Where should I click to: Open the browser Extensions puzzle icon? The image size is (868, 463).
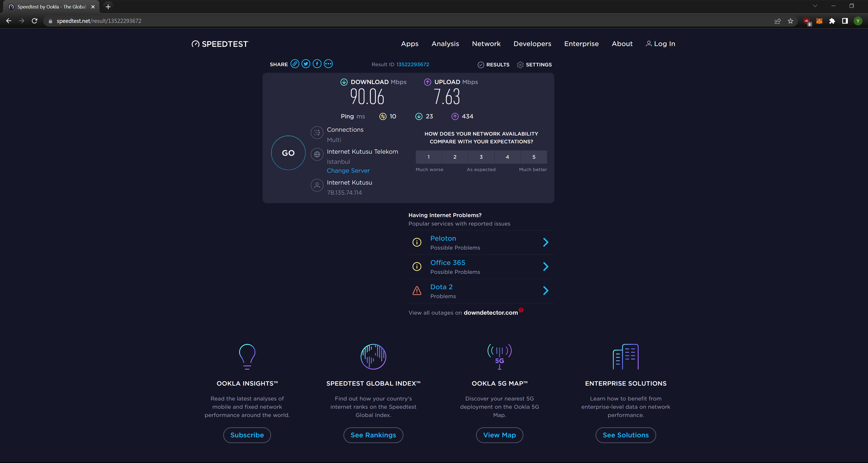pos(832,21)
